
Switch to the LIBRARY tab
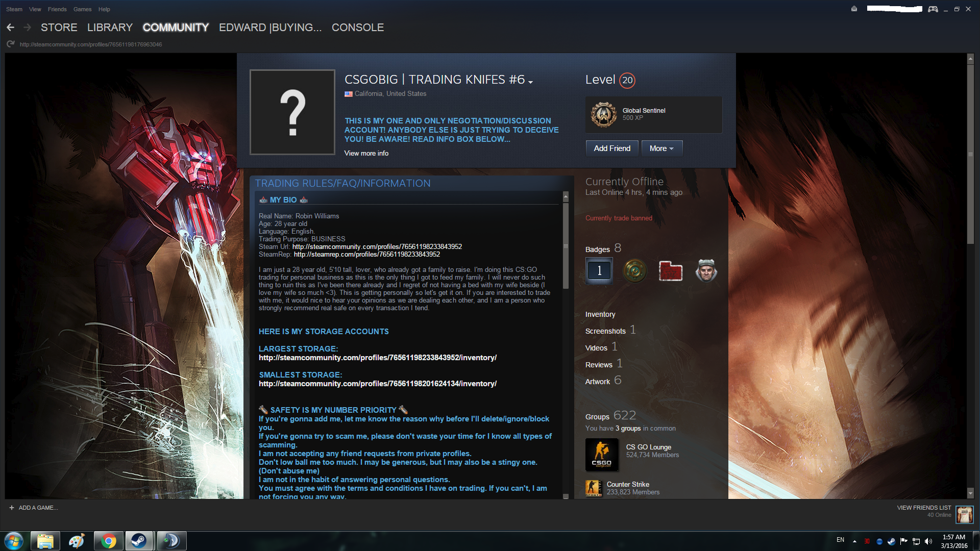(110, 28)
